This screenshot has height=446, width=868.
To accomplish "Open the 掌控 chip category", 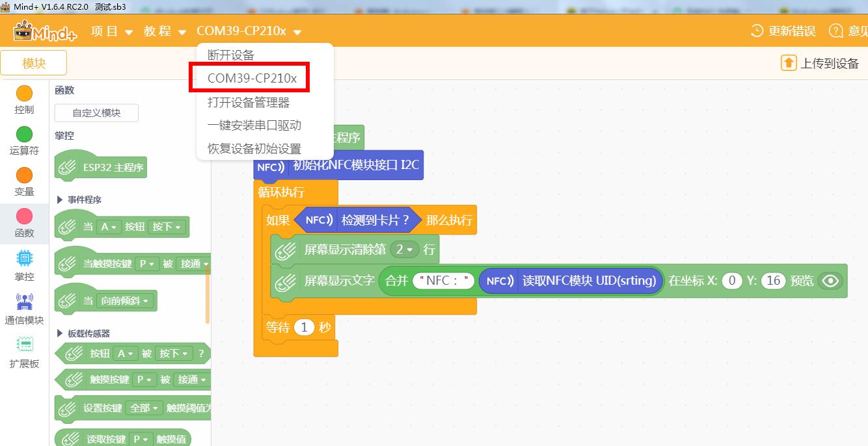I will coord(24,259).
